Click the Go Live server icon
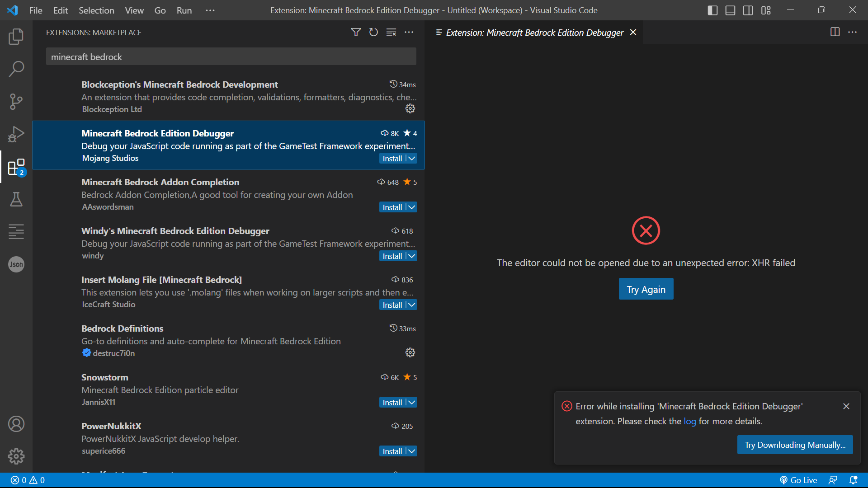The height and width of the screenshot is (488, 868). pyautogui.click(x=798, y=479)
